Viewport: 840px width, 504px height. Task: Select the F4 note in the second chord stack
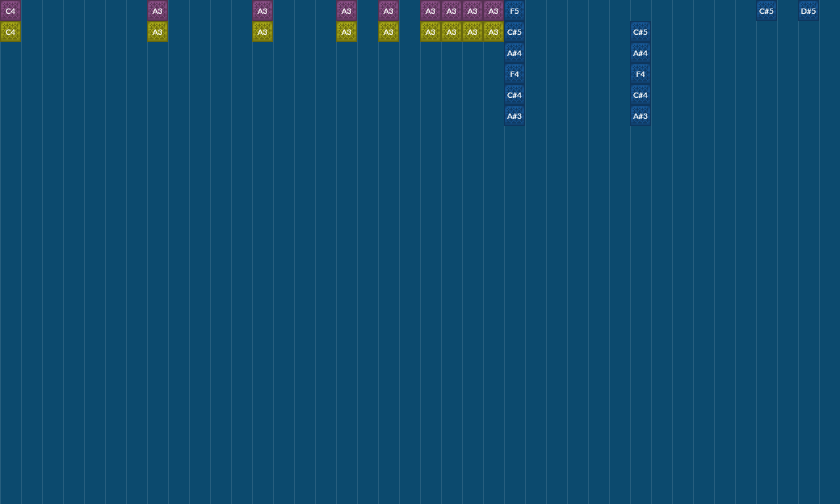pos(640,73)
